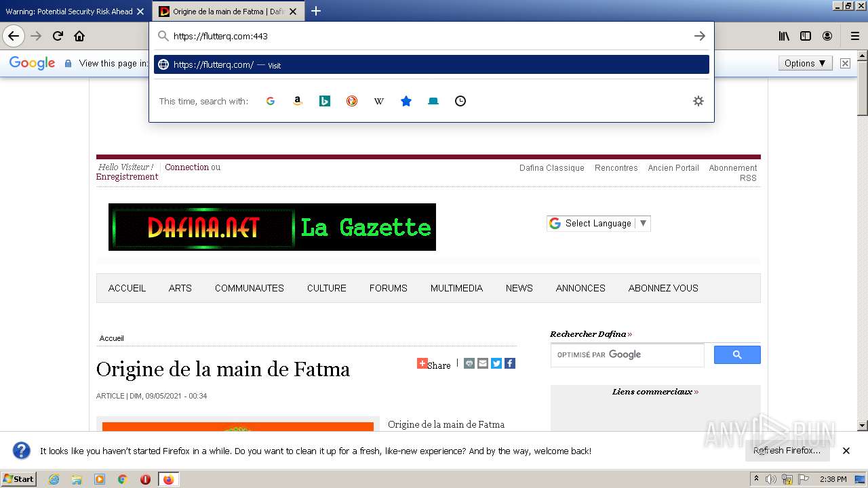
Task: Search this time with Google
Action: (271, 101)
